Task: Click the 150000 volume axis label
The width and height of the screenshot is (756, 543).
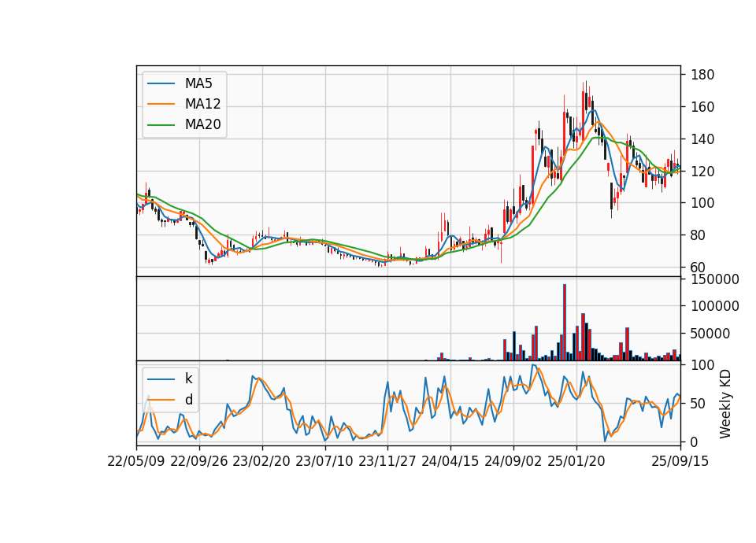Action: pos(714,279)
